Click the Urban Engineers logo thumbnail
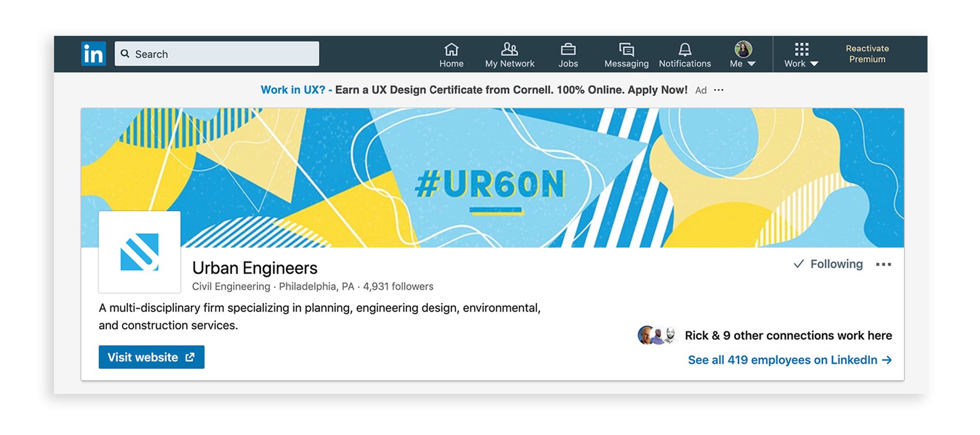 pyautogui.click(x=140, y=252)
